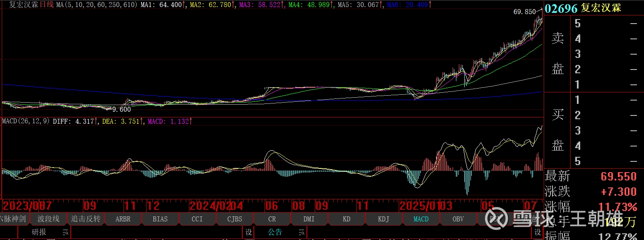Select the MA2: 62.780 readout
The image size is (644, 240).
[212, 5]
